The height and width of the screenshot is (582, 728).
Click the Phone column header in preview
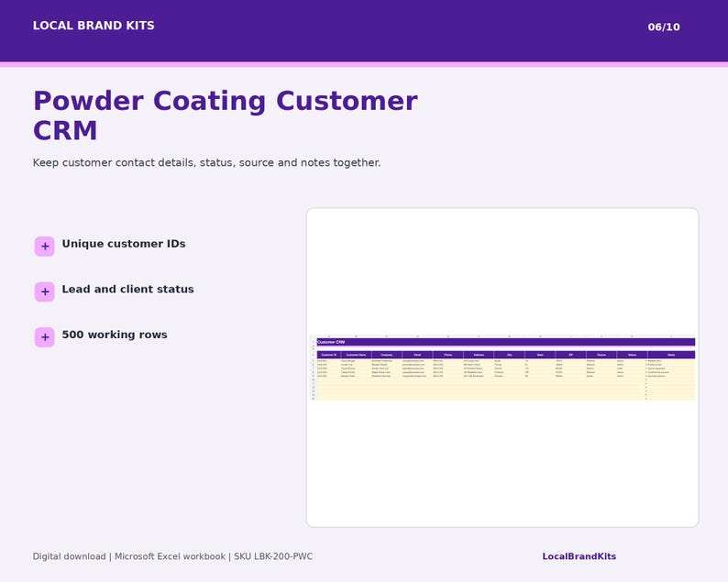coord(448,355)
